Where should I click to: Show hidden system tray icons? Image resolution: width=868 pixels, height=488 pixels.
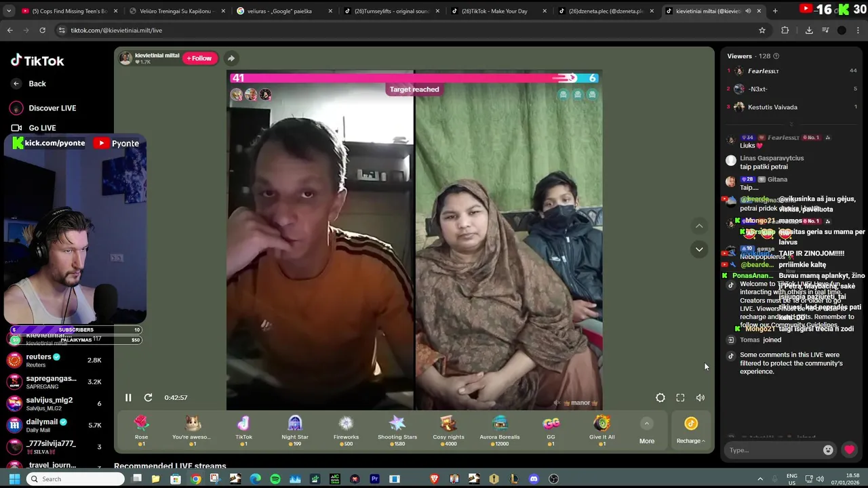tap(759, 479)
